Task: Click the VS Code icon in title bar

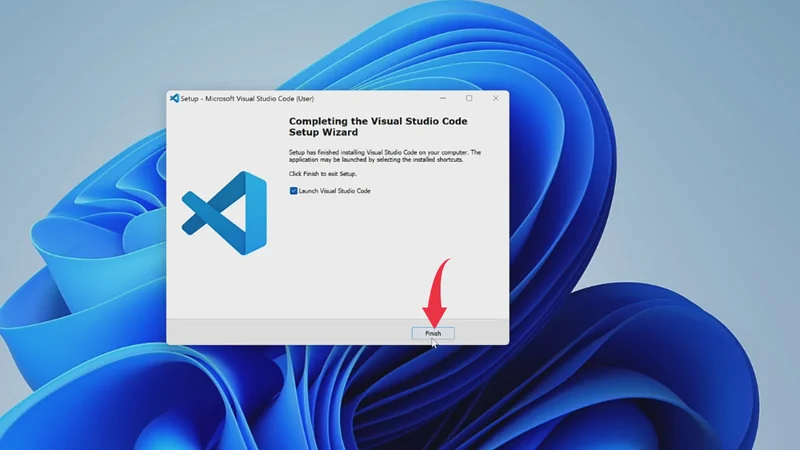Action: point(174,98)
